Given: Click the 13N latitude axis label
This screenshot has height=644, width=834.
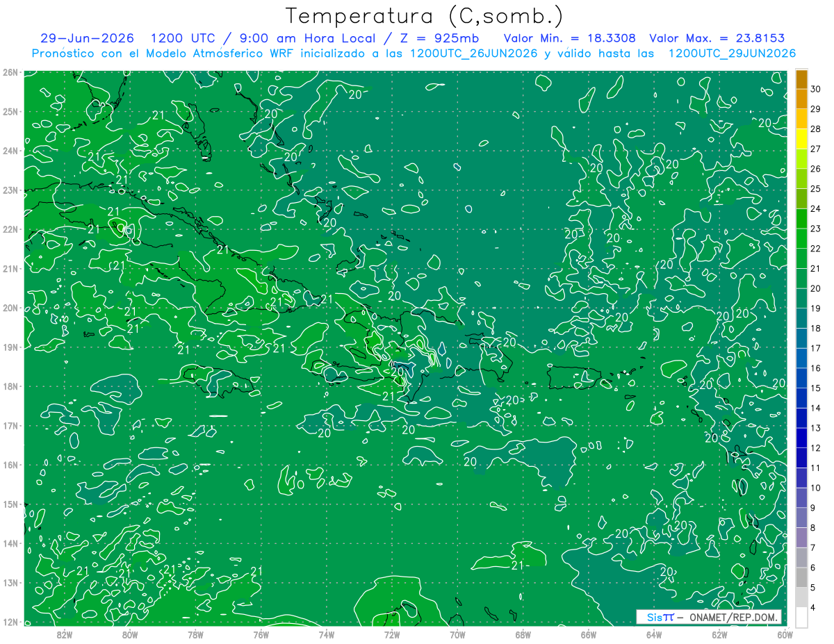Looking at the screenshot, I should coord(10,582).
